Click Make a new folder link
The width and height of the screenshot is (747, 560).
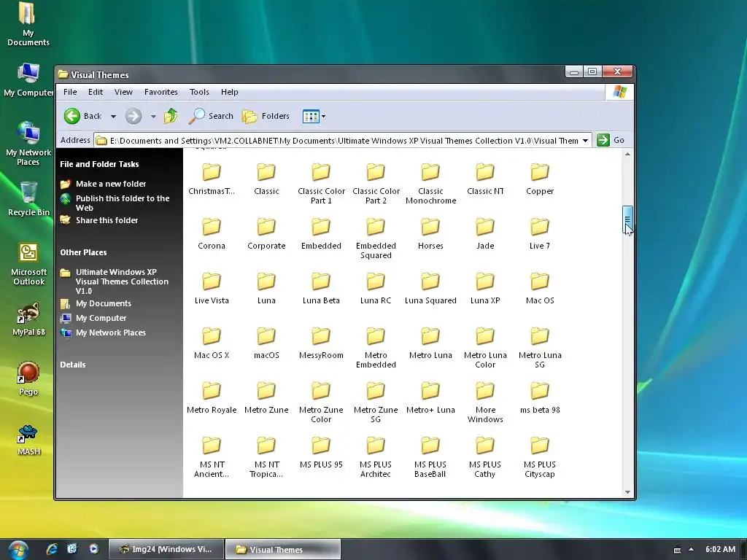tap(111, 184)
